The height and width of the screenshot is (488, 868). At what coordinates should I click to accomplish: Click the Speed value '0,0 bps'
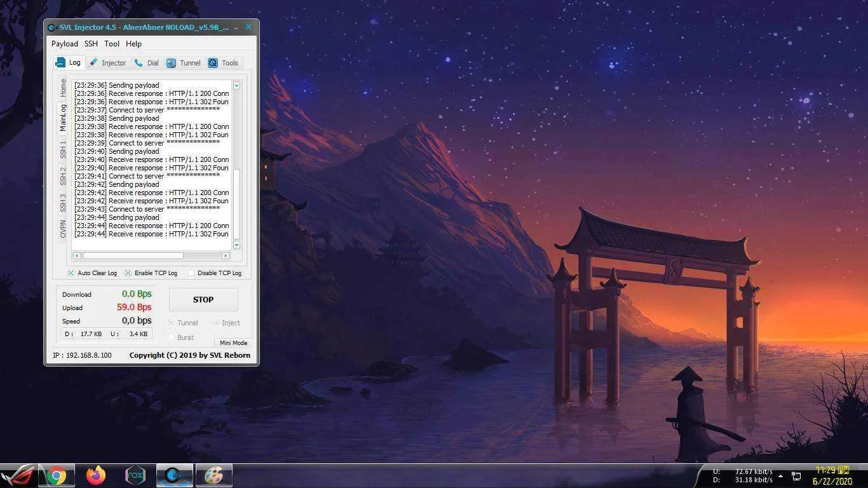[x=137, y=320]
